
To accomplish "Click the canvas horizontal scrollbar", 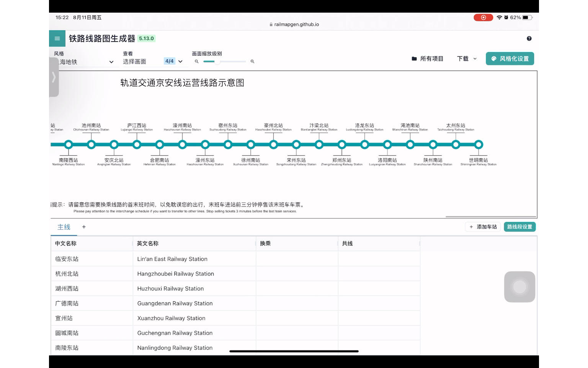I will [x=491, y=217].
